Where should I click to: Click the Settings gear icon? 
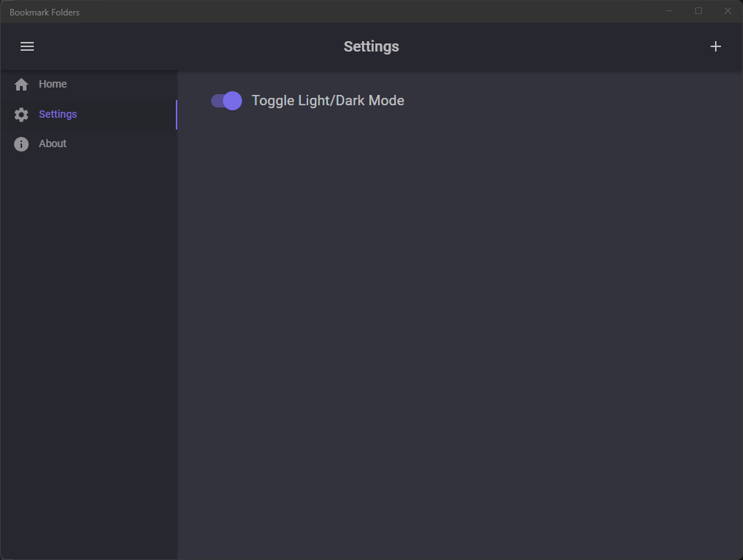[21, 114]
